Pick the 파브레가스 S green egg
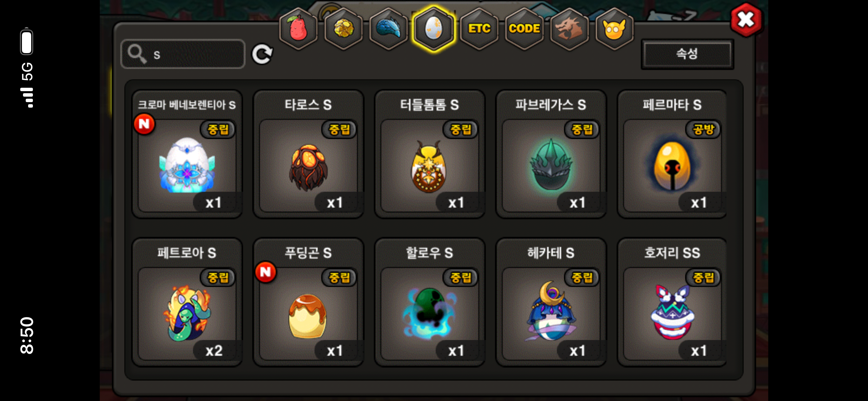 (551, 154)
